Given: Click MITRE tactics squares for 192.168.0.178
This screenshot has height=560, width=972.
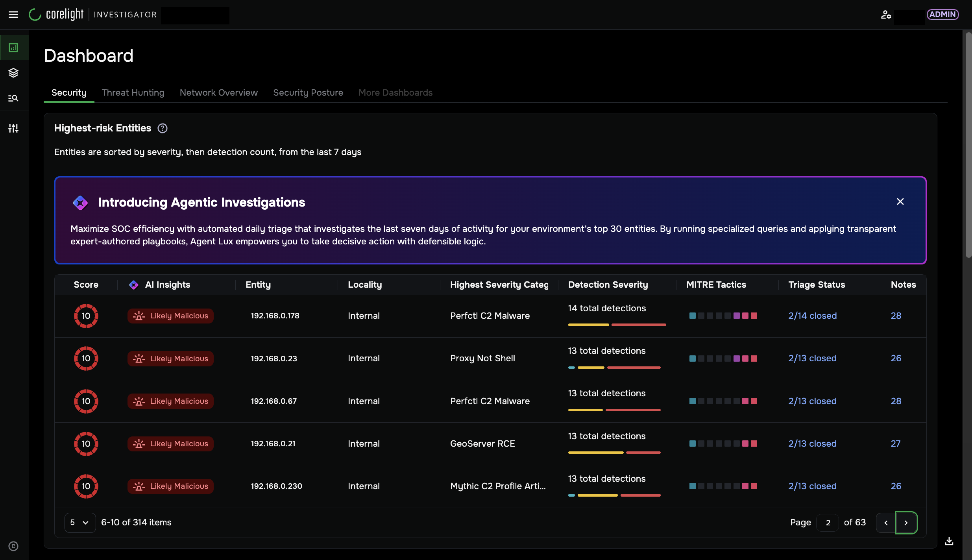Looking at the screenshot, I should (x=723, y=316).
